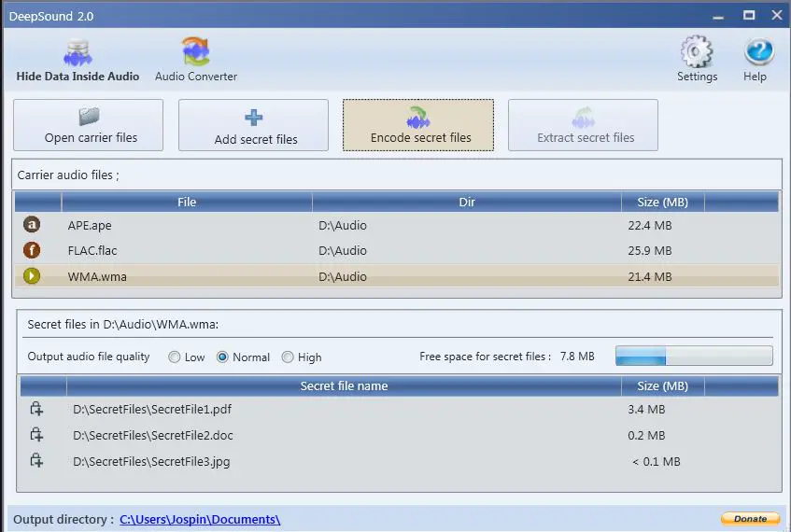
Task: Click the lock icon for SecretFile2.doc
Action: click(x=36, y=434)
